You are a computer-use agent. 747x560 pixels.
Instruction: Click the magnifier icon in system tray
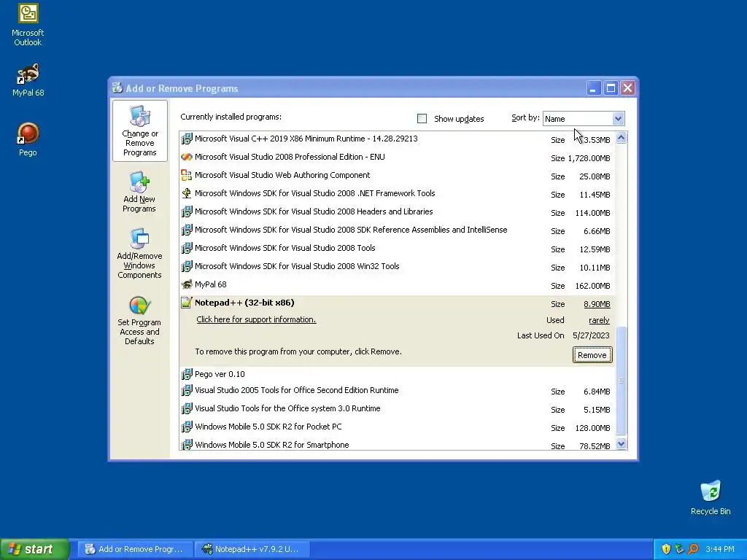693,549
